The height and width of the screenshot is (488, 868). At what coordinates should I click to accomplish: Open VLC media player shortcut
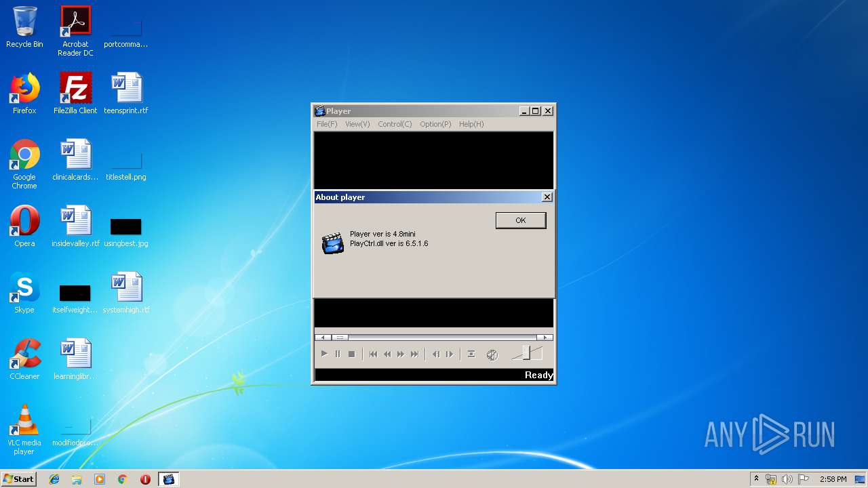pos(24,430)
